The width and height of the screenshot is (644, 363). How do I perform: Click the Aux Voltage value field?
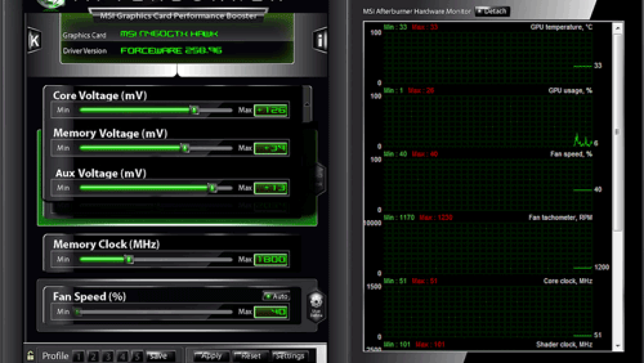(271, 188)
